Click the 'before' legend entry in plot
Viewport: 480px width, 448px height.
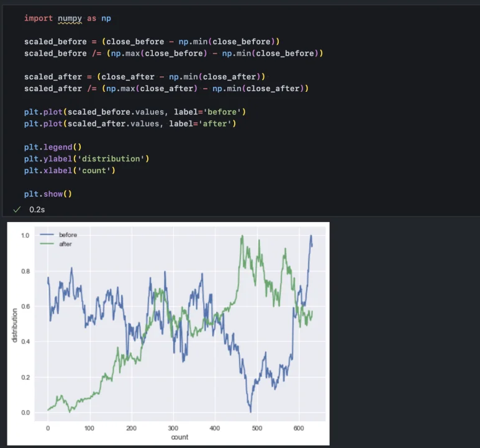point(68,235)
